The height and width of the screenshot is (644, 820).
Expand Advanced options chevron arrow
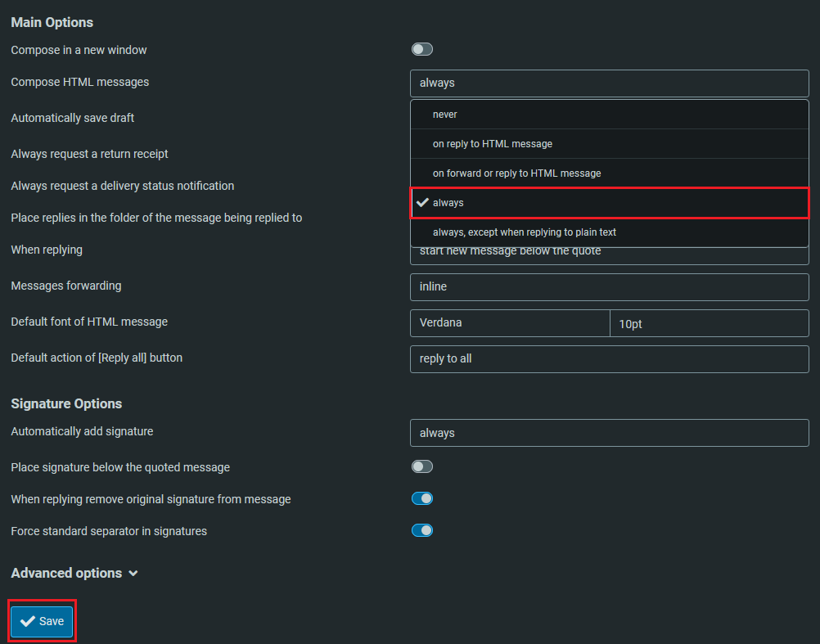133,574
